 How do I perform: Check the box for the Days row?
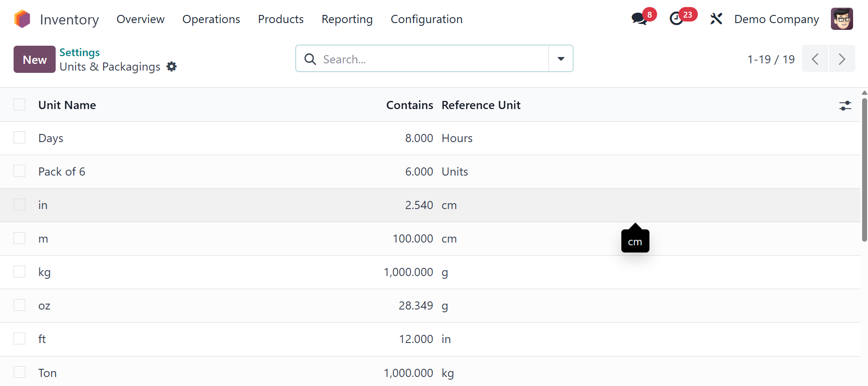coord(19,138)
